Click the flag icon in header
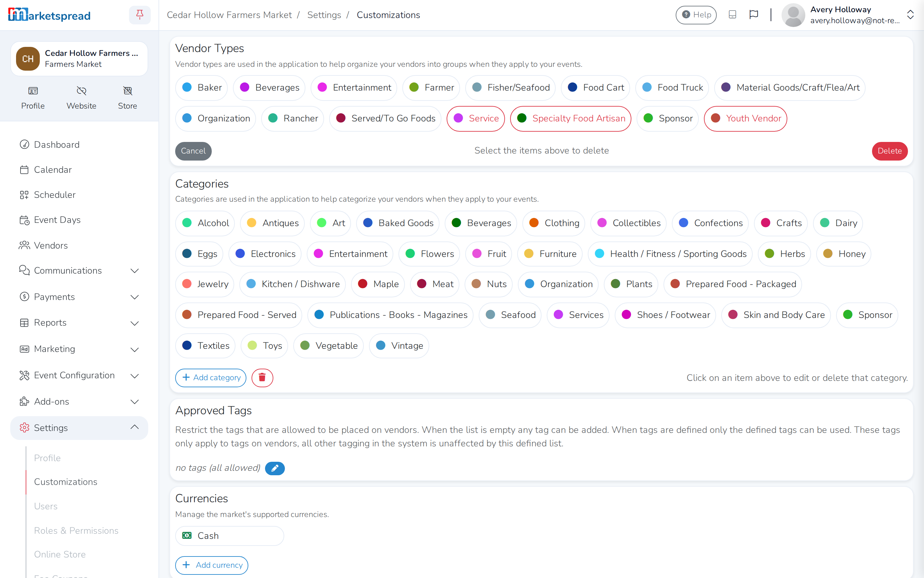 tap(753, 14)
